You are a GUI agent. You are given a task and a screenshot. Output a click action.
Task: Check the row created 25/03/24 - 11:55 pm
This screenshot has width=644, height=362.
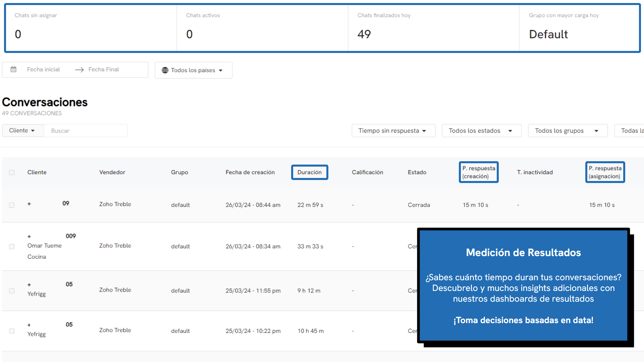pyautogui.click(x=12, y=291)
